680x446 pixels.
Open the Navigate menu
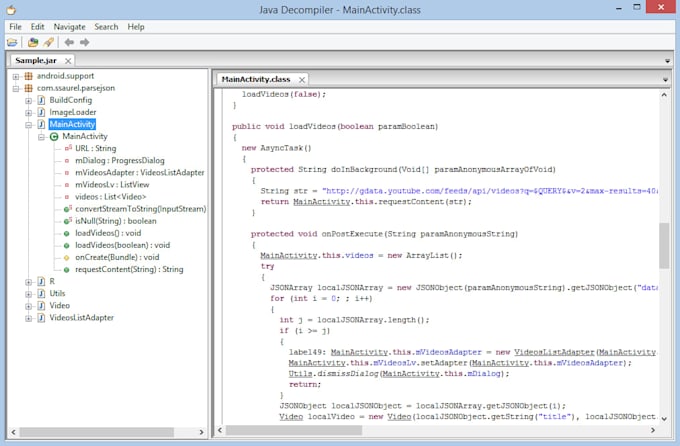point(69,27)
